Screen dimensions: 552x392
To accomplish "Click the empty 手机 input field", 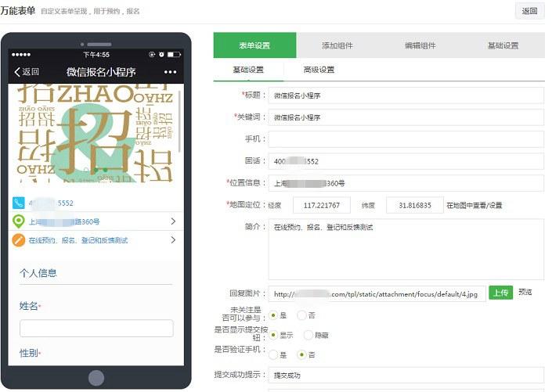I will point(406,139).
